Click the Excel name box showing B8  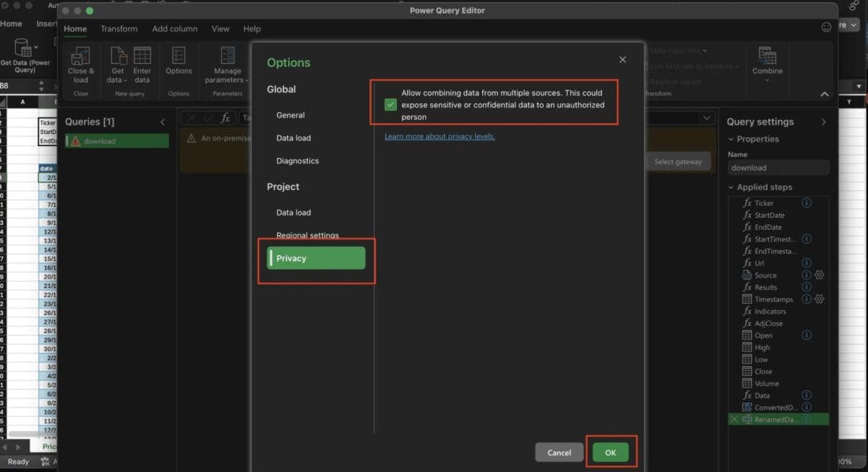coord(17,86)
